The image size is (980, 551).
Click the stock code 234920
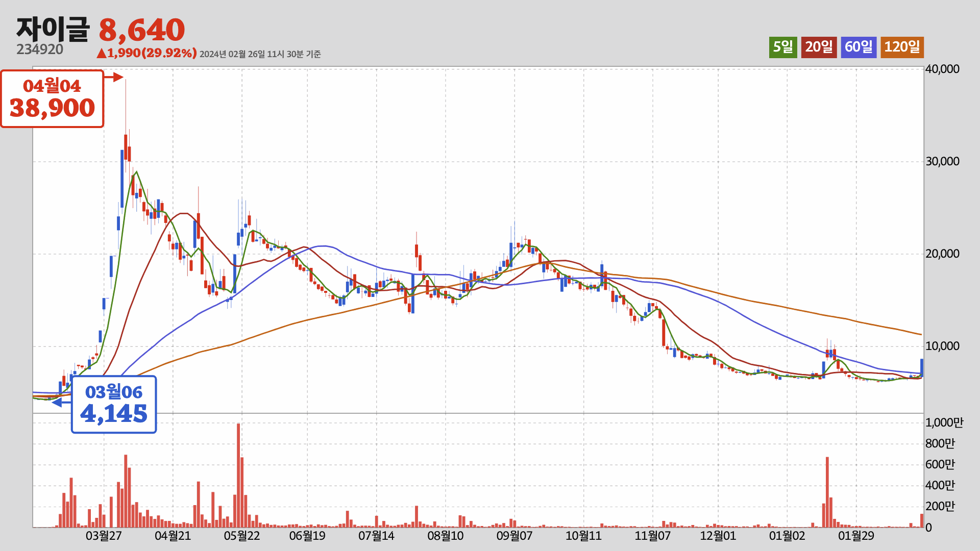[x=40, y=49]
